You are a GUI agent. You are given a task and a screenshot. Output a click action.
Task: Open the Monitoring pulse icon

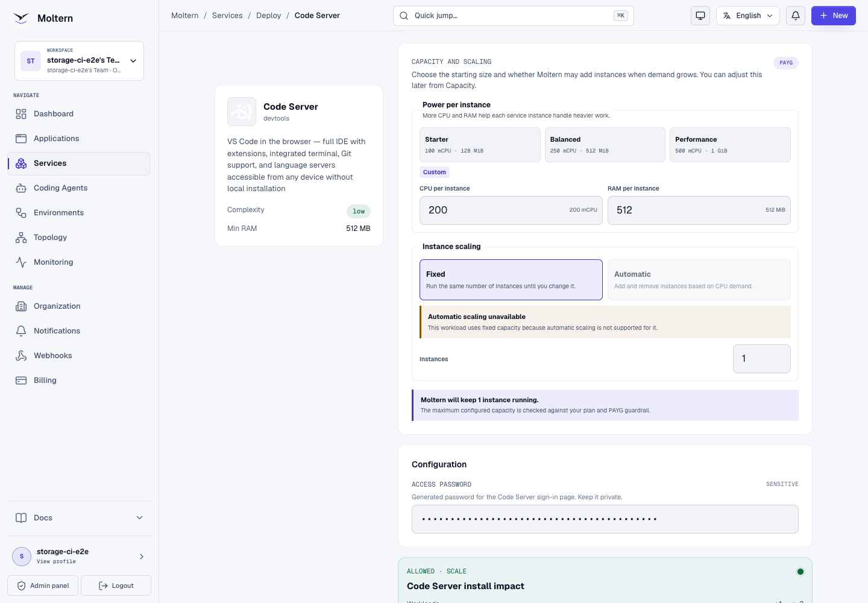(x=21, y=262)
